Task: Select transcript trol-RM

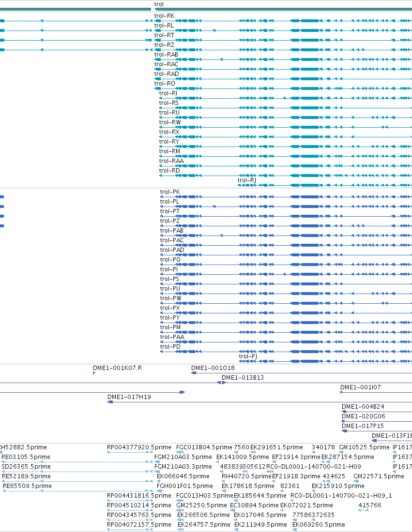Action: tap(169, 151)
